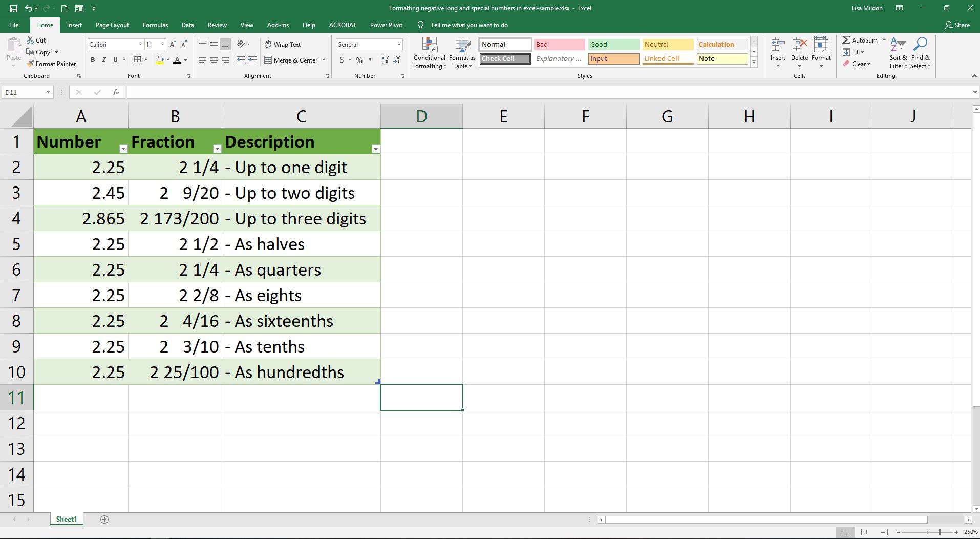Click the Format Painter brush
The image size is (980, 539).
tap(30, 64)
